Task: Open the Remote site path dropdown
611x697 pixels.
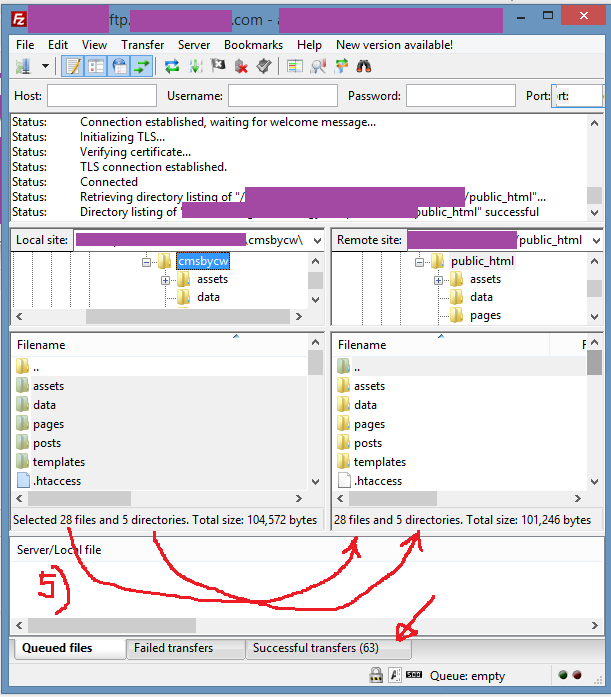Action: 595,240
